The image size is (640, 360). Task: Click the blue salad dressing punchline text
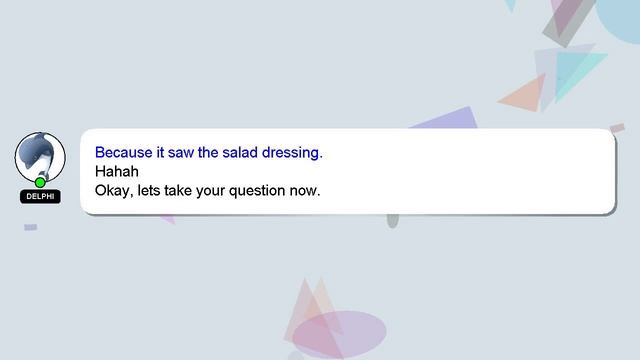click(x=209, y=152)
